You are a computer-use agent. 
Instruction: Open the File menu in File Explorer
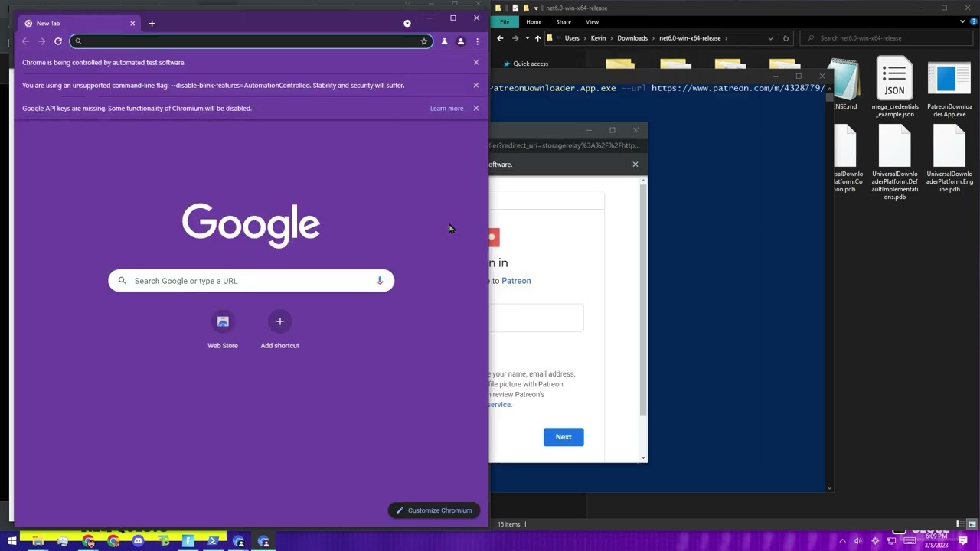(x=505, y=22)
